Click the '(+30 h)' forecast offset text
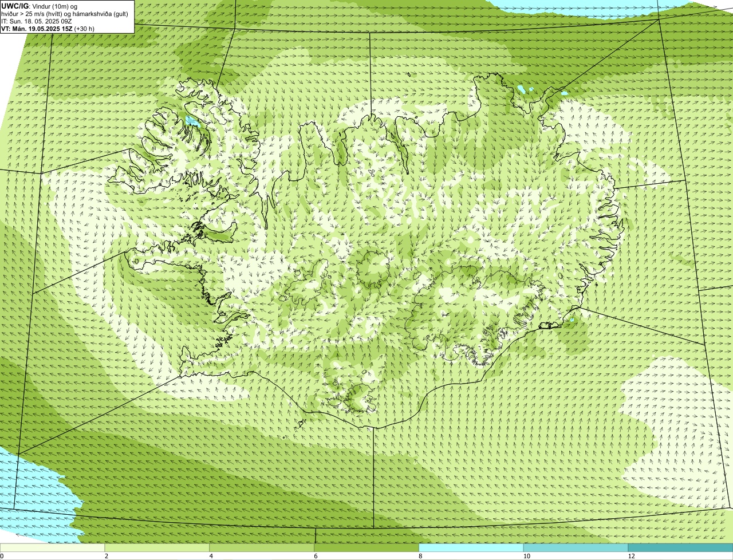This screenshot has height=560, width=733. pyautogui.click(x=84, y=29)
